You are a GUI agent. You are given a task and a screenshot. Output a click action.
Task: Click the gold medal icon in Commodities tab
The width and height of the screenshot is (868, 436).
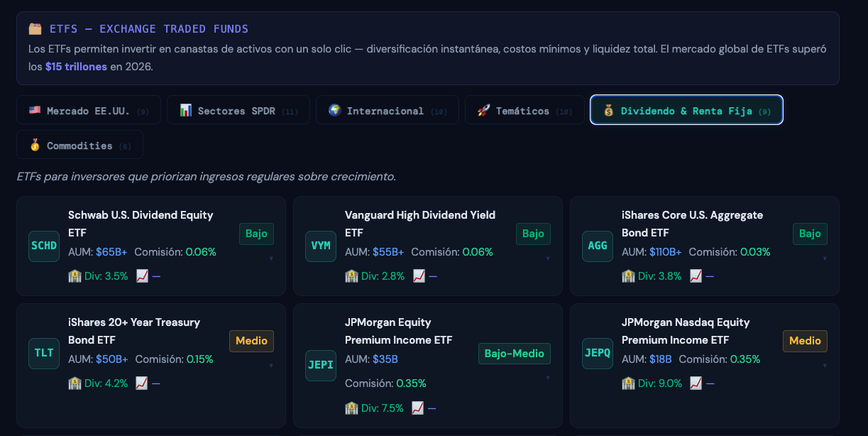35,145
